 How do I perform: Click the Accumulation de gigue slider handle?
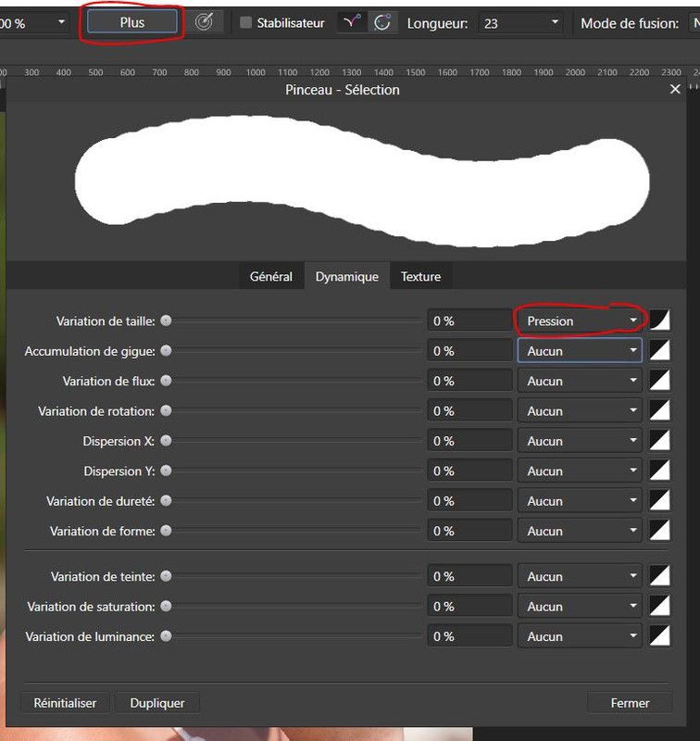coord(166,351)
